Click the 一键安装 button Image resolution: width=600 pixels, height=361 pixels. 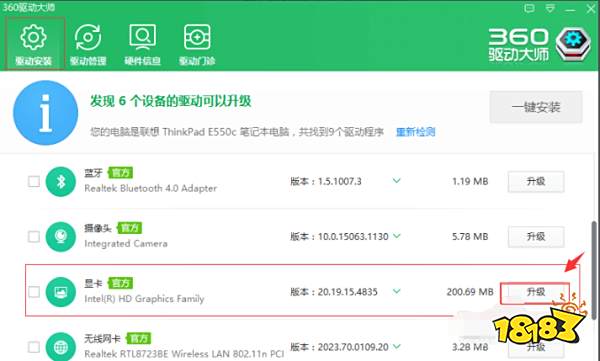536,107
